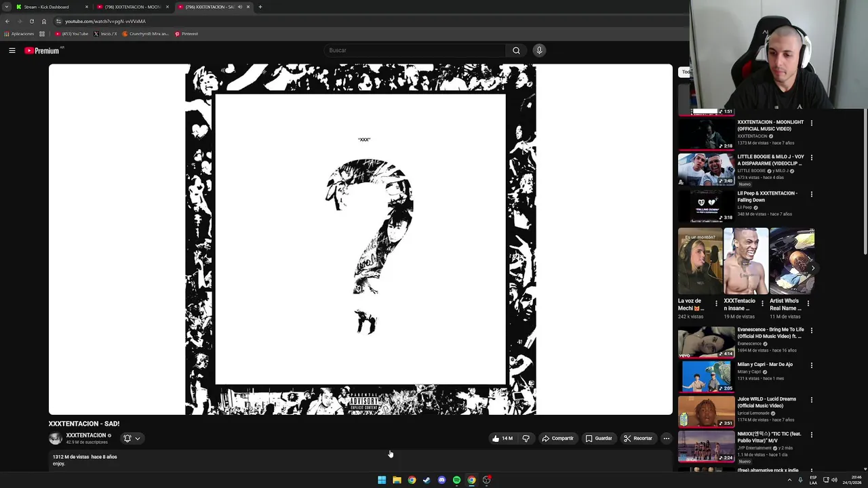Open the Pinterest bookmark
The width and height of the screenshot is (868, 488).
pos(186,34)
